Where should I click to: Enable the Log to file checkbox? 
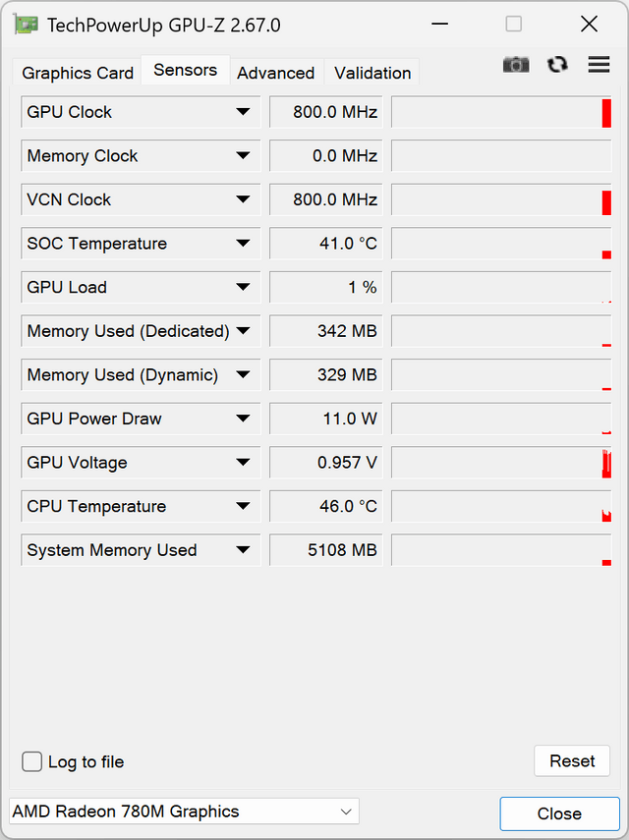coord(32,761)
